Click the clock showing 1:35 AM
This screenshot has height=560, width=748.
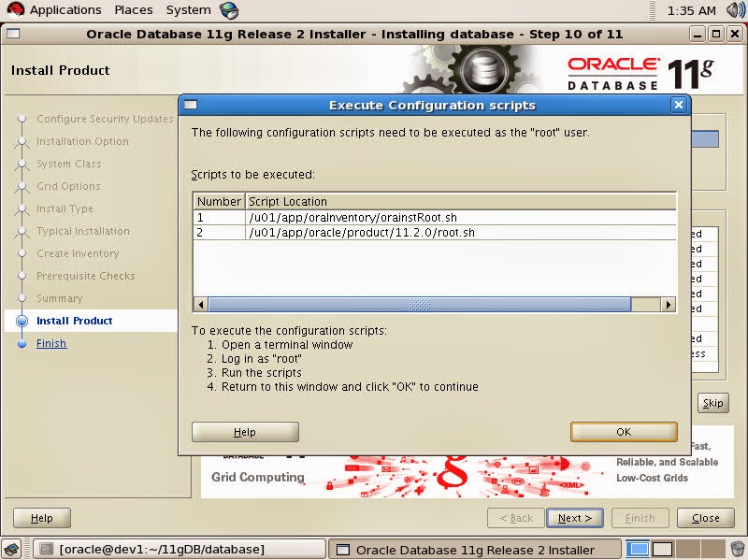click(691, 10)
